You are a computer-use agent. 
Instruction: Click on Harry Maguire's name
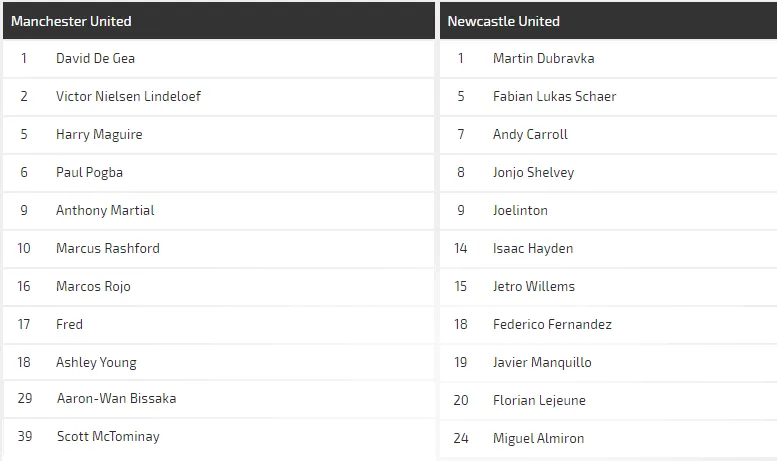(99, 134)
